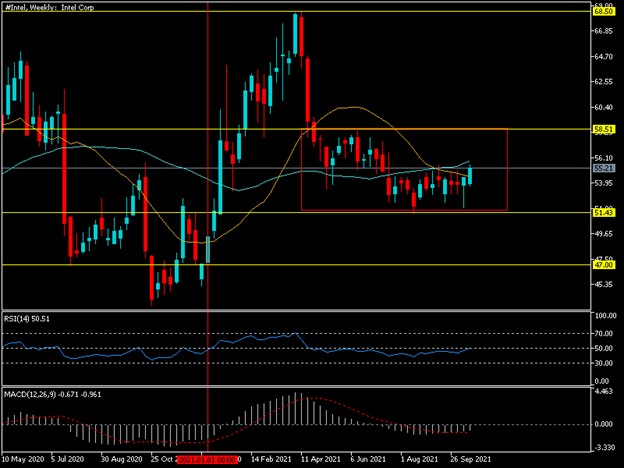Click the current price label 55.21
Image resolution: width=624 pixels, height=468 pixels.
[604, 168]
